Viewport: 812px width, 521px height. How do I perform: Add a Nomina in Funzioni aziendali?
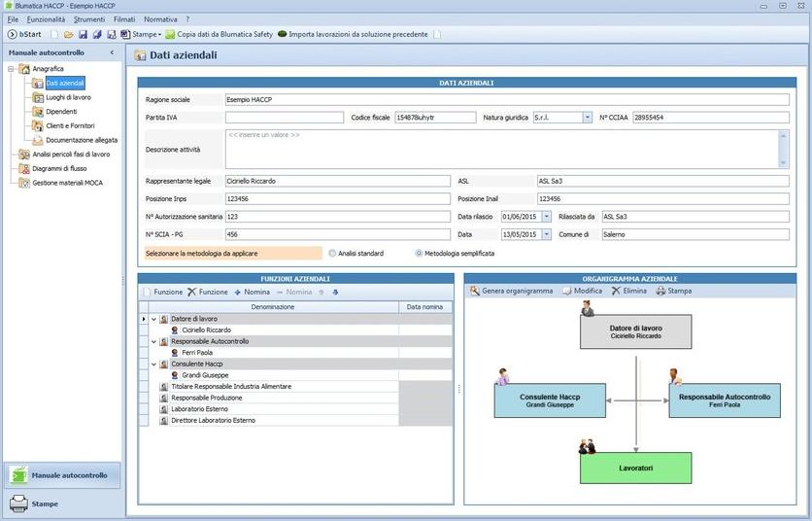point(252,292)
